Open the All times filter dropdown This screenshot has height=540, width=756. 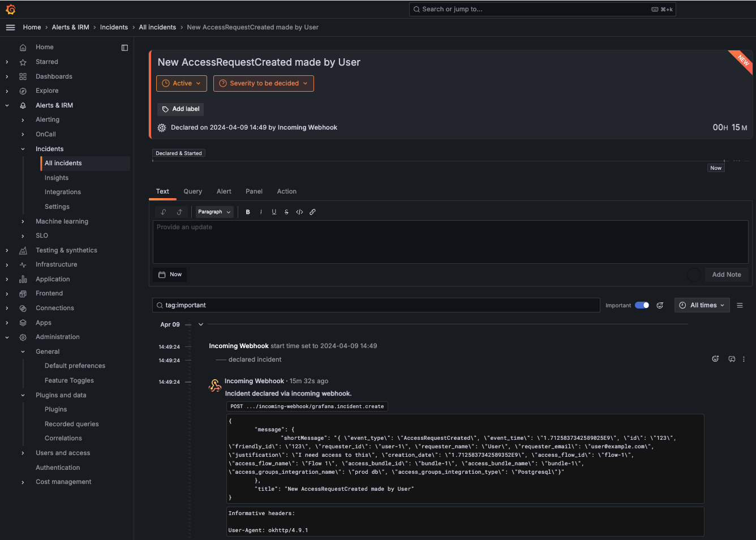[x=702, y=305]
